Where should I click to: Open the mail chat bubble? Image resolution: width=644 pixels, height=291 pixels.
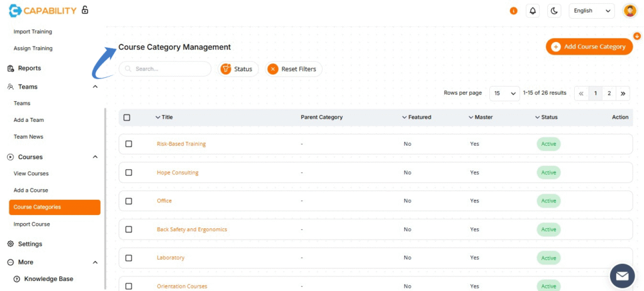click(622, 276)
